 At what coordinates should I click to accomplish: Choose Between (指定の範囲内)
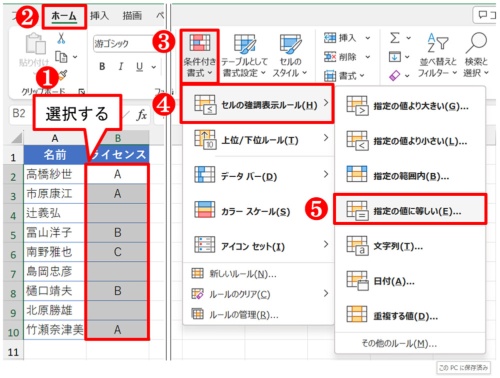(410, 176)
